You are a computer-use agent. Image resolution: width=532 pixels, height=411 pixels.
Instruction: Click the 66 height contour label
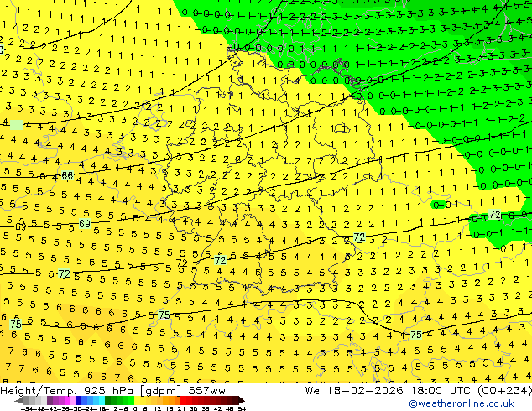[67, 175]
